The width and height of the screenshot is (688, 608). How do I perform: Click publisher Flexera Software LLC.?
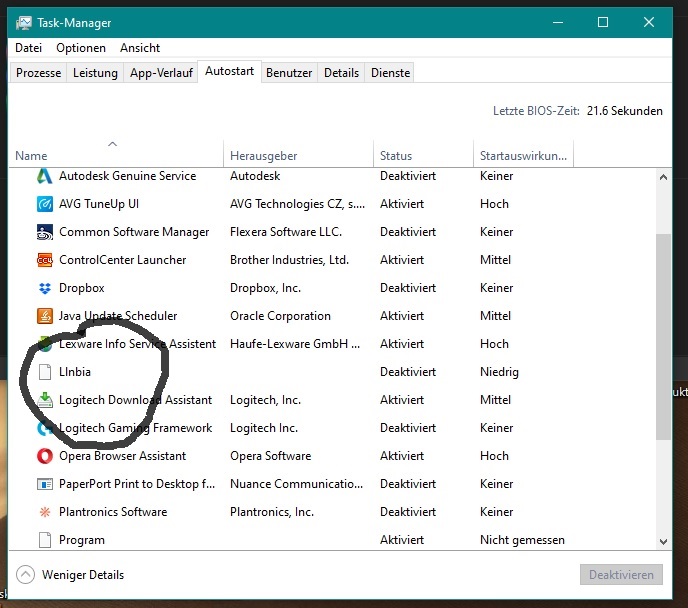[286, 232]
